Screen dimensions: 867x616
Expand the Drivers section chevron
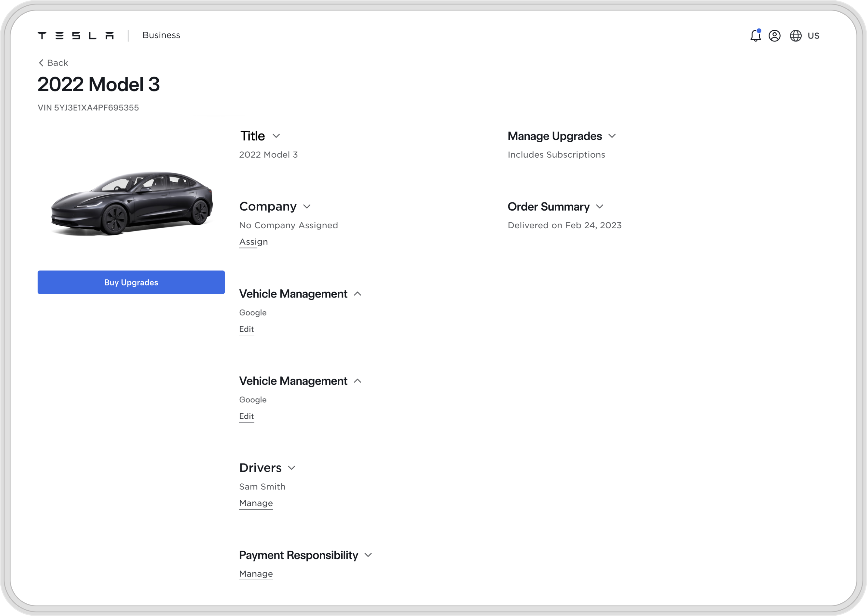291,468
